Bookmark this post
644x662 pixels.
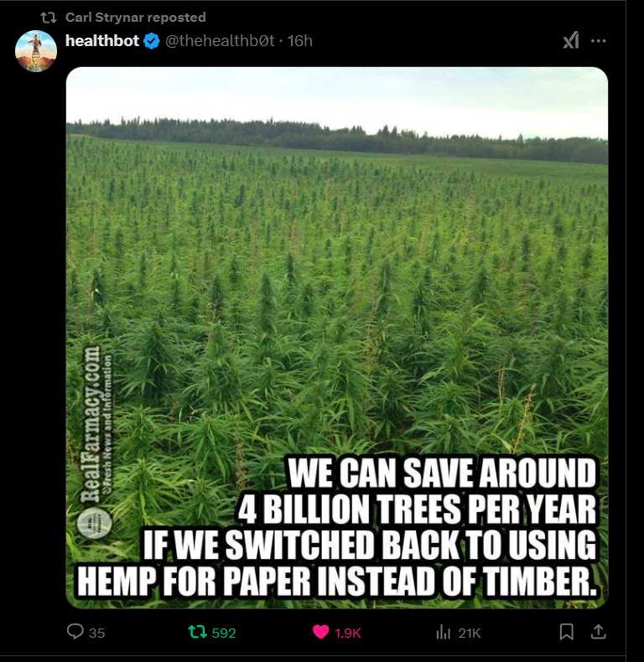point(566,632)
